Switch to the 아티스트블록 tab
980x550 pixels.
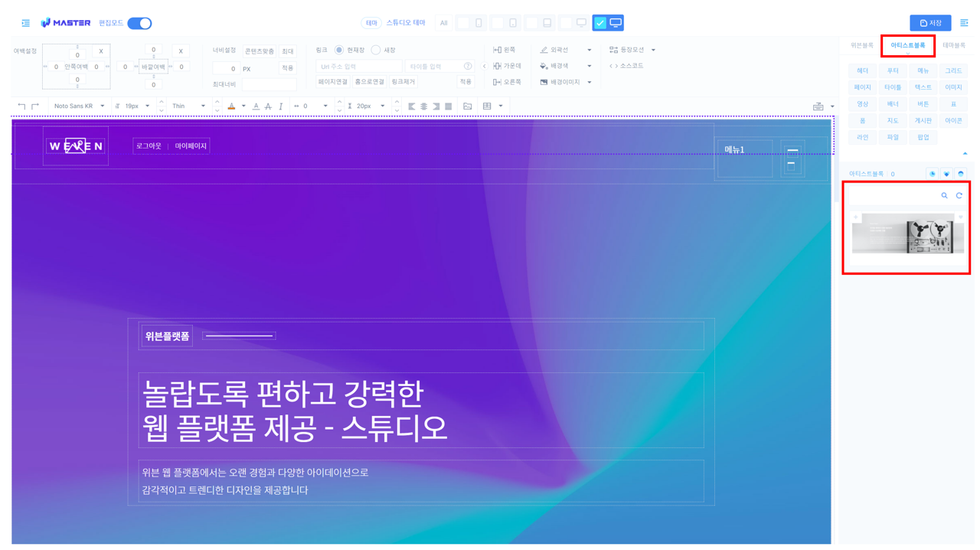point(907,45)
